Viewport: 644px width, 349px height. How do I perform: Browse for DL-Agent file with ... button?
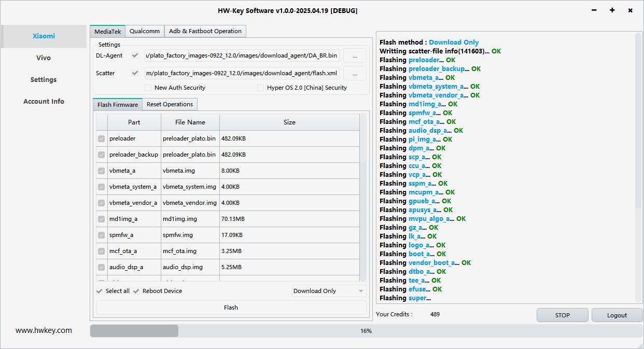[x=355, y=55]
